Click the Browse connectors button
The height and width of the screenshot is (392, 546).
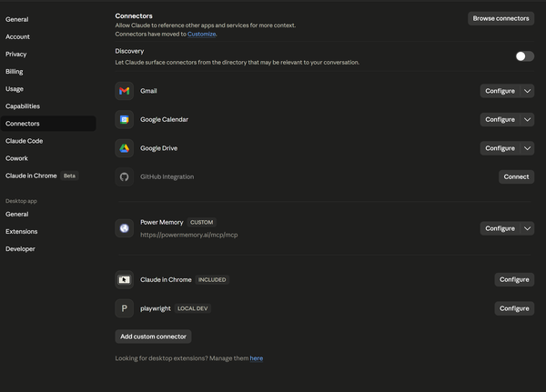tap(500, 18)
